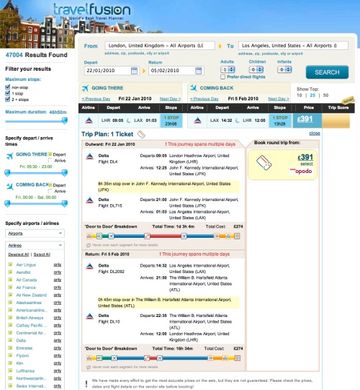Enable Prefer direct flights checkbox
360x390 pixels.
(223, 77)
